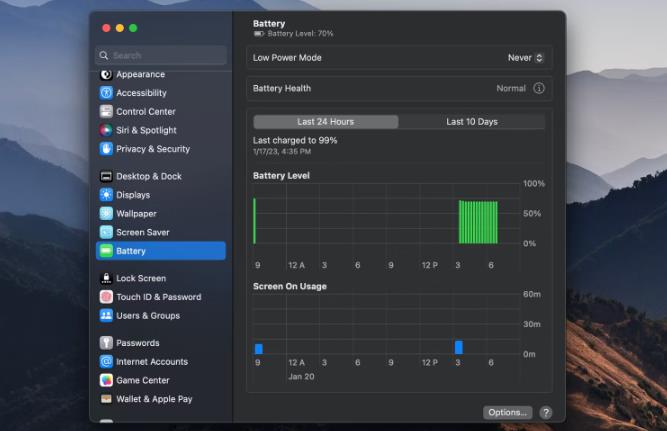Click the Internet Accounts @ icon
Image resolution: width=667 pixels, height=431 pixels.
pyautogui.click(x=106, y=362)
